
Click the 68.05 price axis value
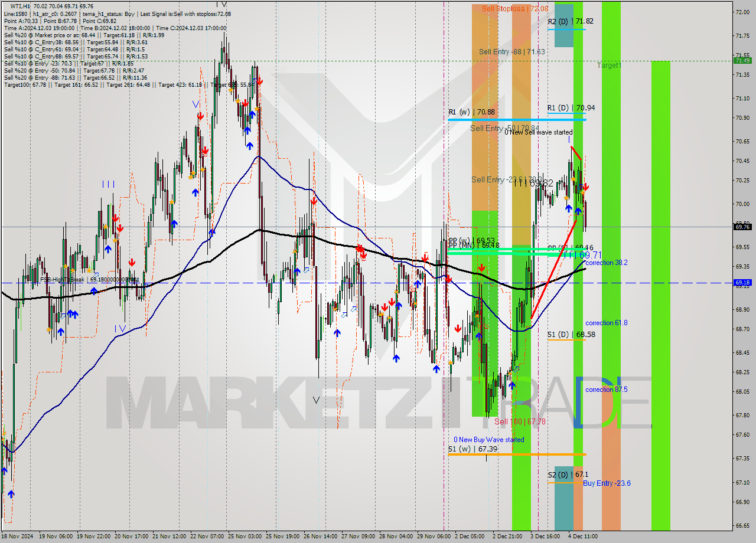point(742,391)
